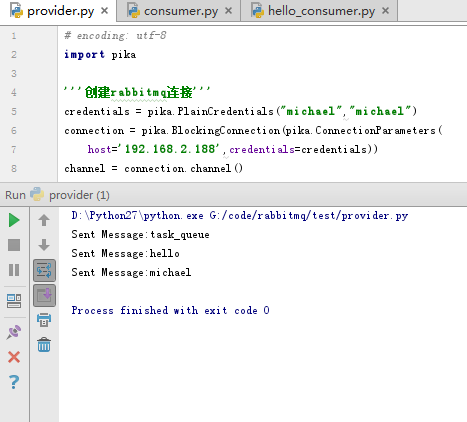Click the Print console output icon
The height and width of the screenshot is (422, 467).
[44, 320]
